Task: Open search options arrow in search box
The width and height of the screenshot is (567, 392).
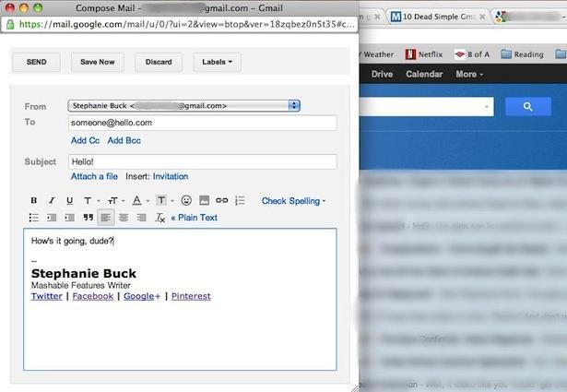Action: (x=487, y=107)
